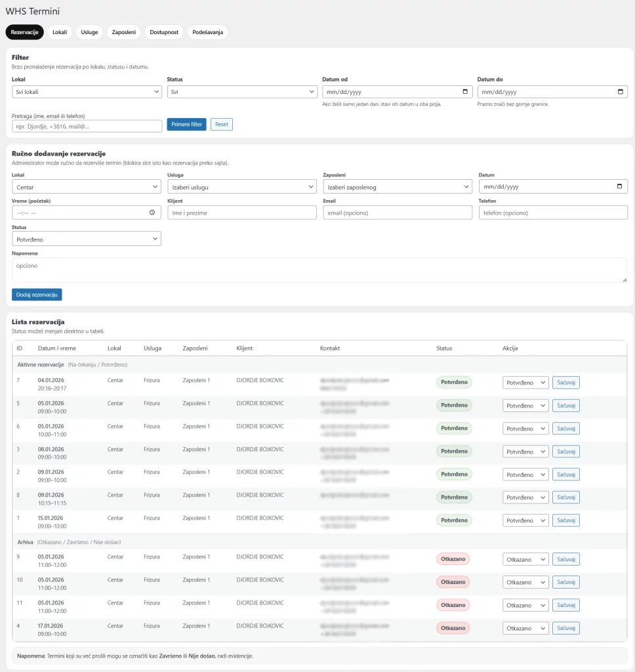Image resolution: width=635 pixels, height=672 pixels.
Task: Save status for reservation ID 5
Action: 565,406
